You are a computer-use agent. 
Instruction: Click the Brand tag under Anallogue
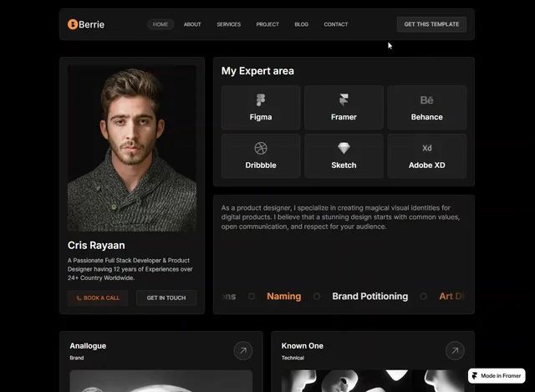coord(77,358)
